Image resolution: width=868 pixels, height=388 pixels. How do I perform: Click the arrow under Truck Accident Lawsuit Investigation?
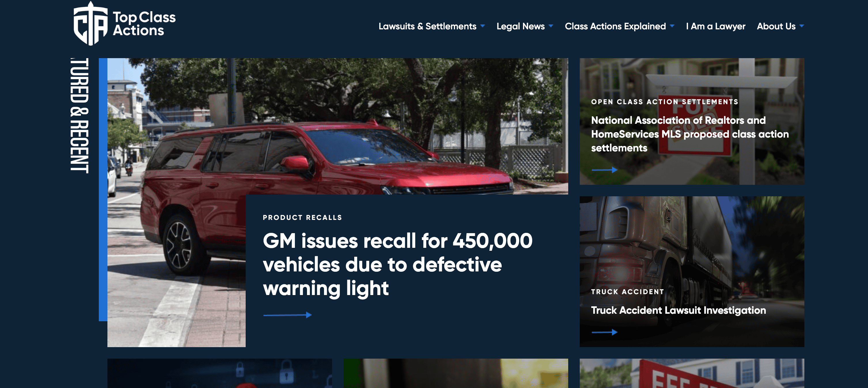click(604, 332)
